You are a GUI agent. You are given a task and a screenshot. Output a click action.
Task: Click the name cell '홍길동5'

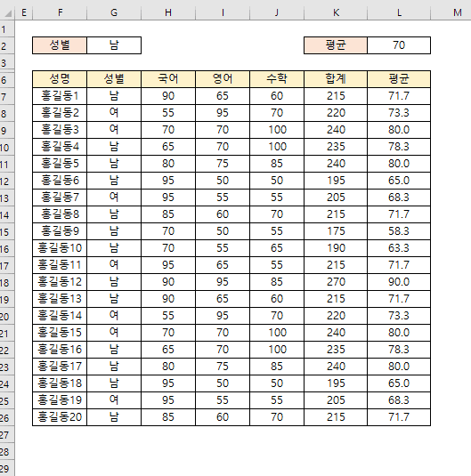click(60, 164)
